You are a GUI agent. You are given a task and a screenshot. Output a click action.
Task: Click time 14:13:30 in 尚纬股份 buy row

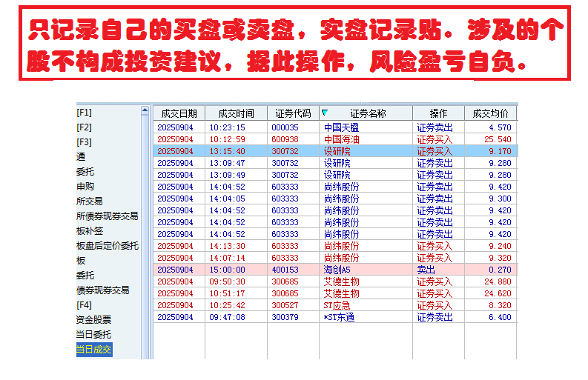(227, 246)
